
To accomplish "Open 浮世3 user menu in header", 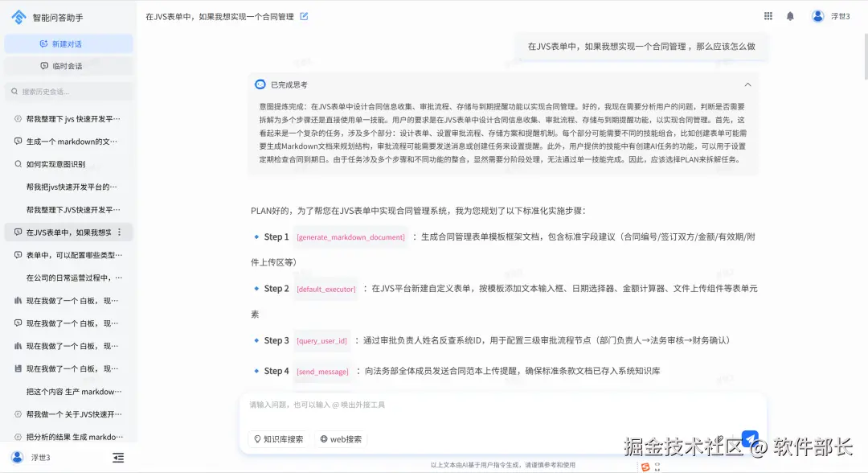I will [x=830, y=16].
